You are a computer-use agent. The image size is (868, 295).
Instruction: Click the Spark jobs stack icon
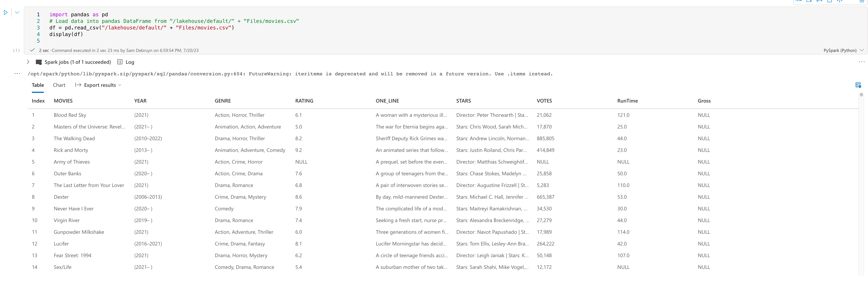39,62
